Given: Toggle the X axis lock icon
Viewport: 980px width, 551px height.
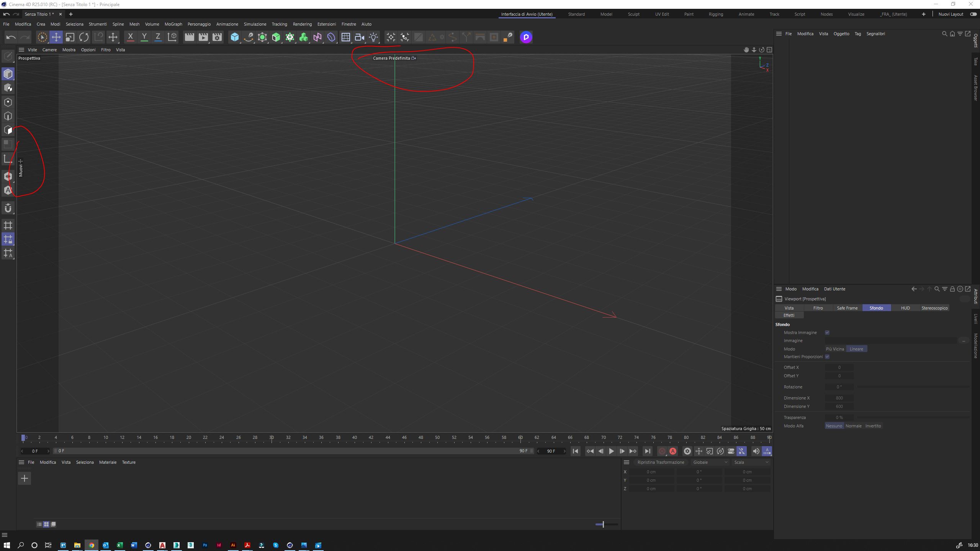Looking at the screenshot, I should pos(130,37).
